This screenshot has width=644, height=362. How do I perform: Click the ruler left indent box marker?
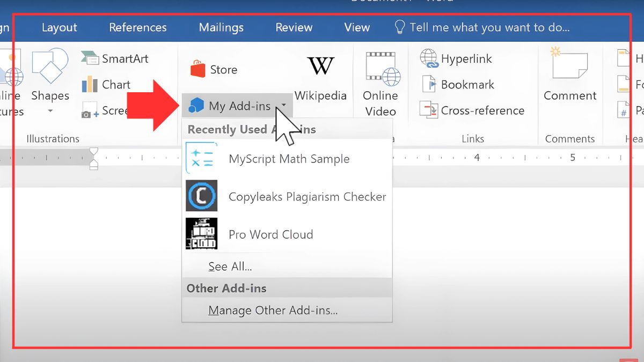click(93, 167)
